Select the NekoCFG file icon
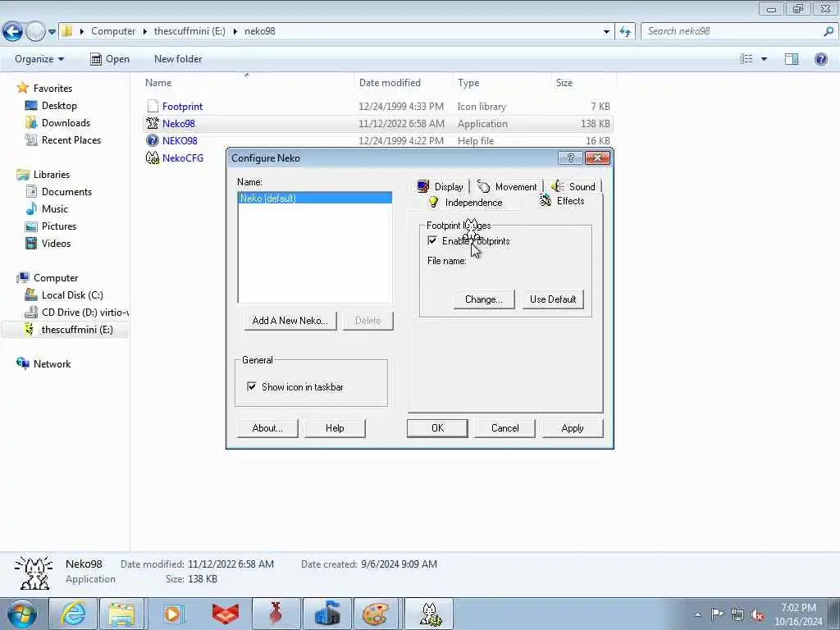 [x=153, y=158]
